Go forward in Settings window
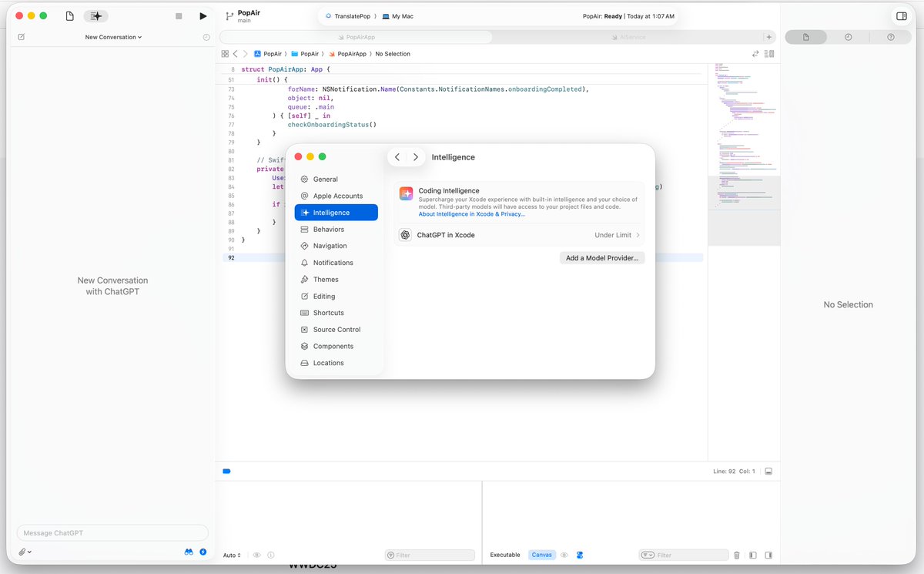 tap(416, 157)
